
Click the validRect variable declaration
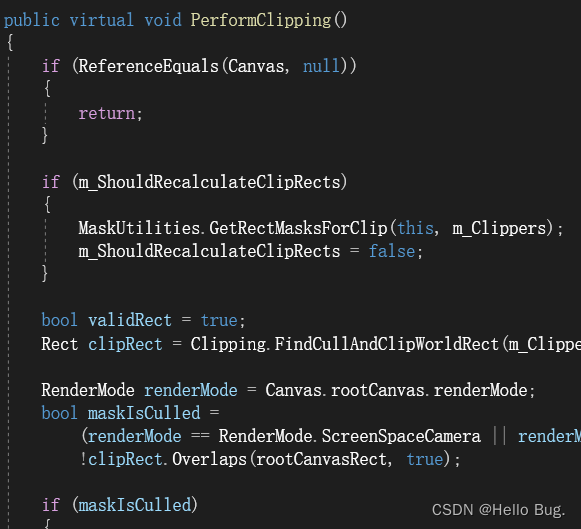pos(130,320)
